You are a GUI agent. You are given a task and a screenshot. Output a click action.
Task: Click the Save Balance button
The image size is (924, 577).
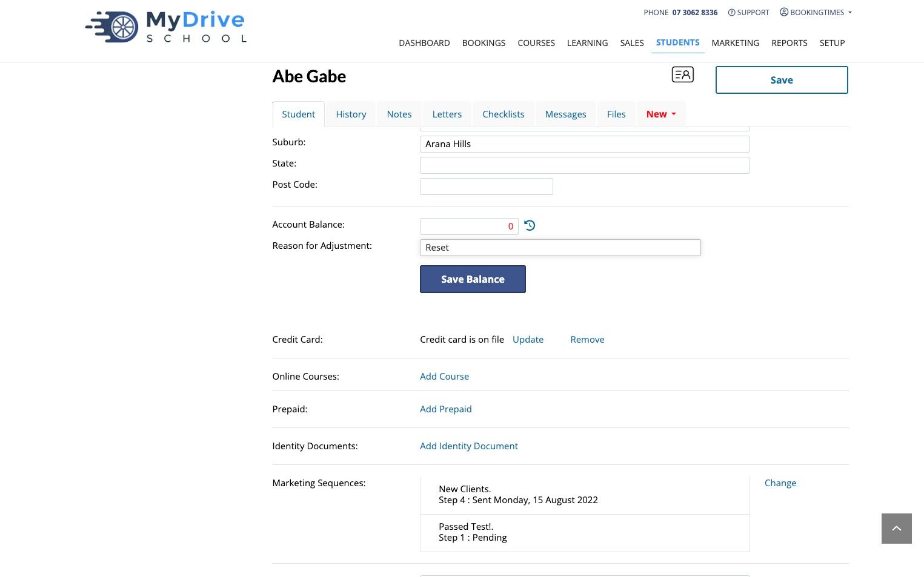473,279
